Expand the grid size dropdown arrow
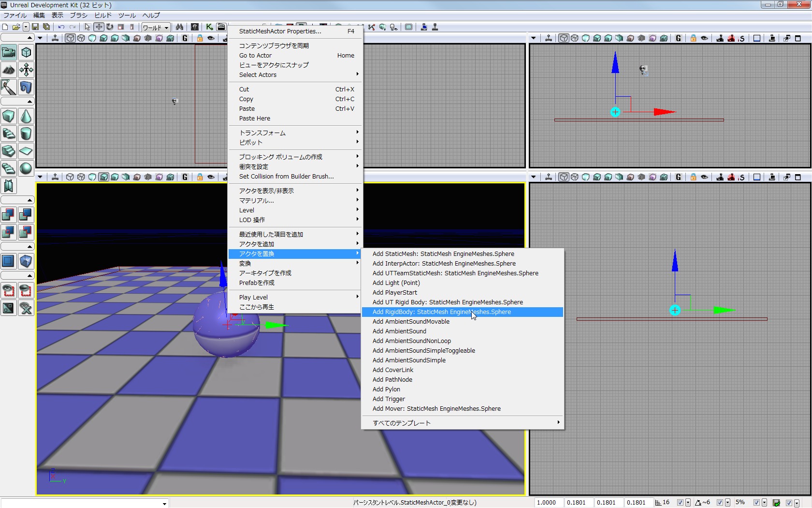 click(x=688, y=503)
